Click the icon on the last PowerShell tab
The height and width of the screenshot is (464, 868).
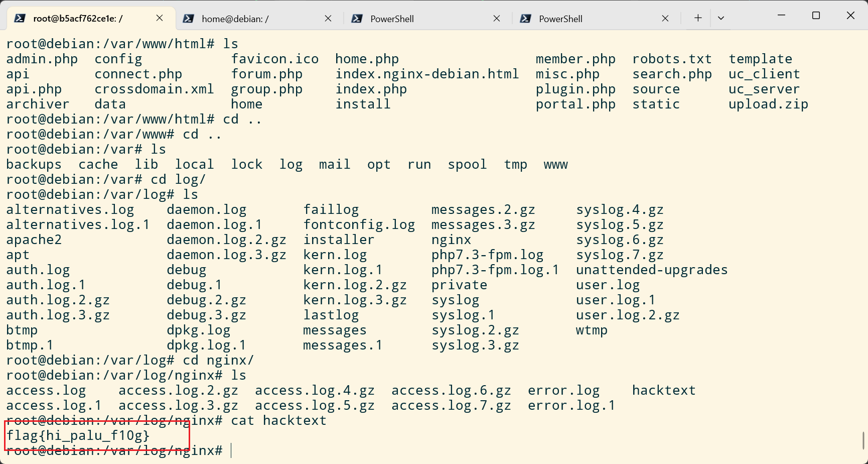click(526, 19)
